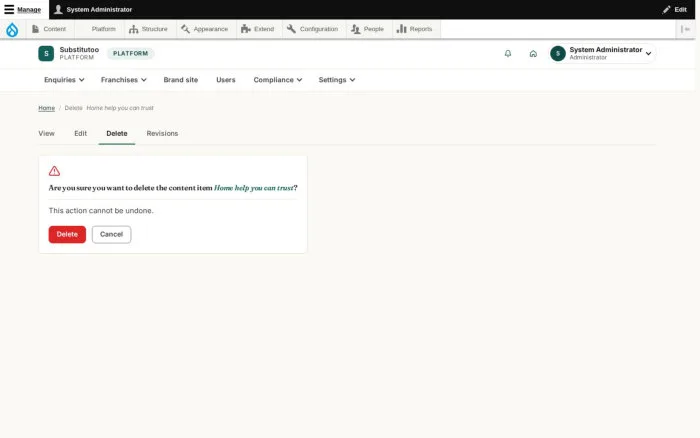Click the Substitutoo site name
Viewport: 700px width, 438px height.
click(x=79, y=50)
